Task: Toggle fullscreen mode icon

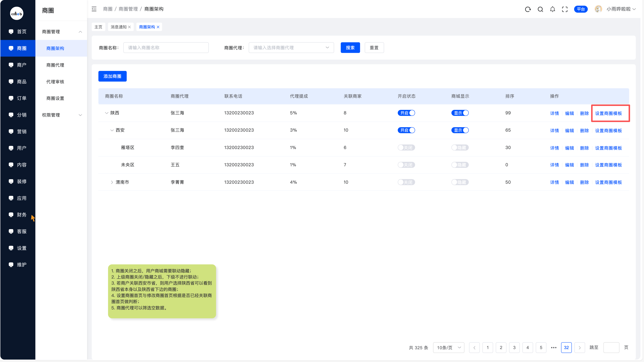Action: pyautogui.click(x=565, y=9)
